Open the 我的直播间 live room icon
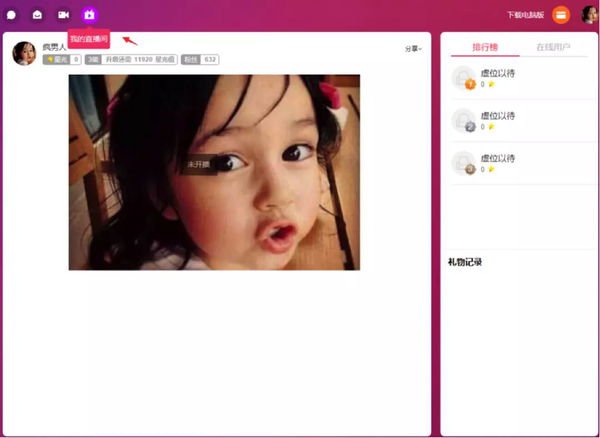 [90, 15]
